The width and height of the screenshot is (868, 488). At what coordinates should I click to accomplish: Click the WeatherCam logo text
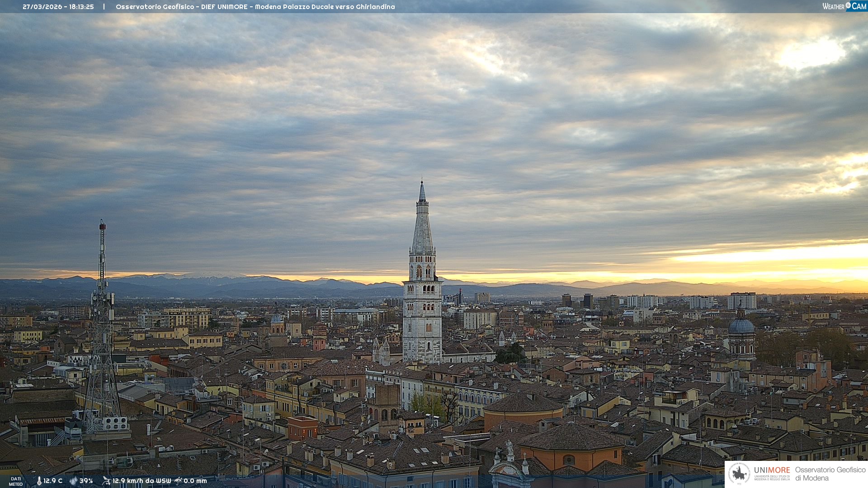834,6
